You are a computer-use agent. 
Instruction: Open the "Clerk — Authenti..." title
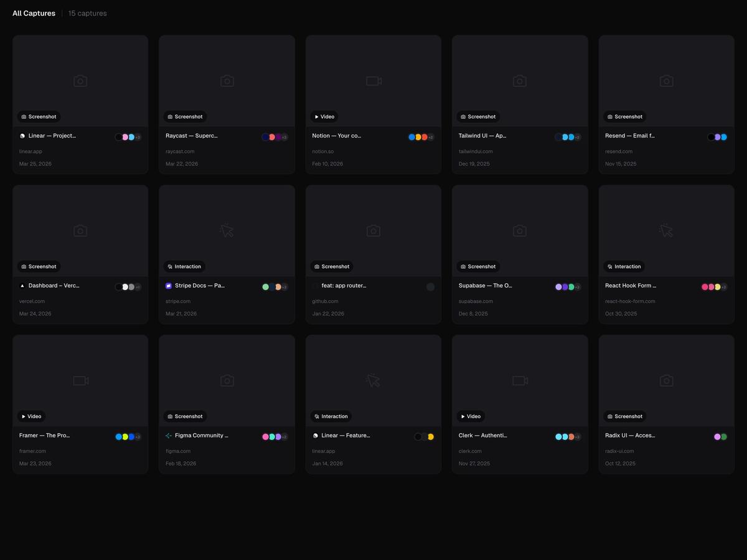click(483, 436)
